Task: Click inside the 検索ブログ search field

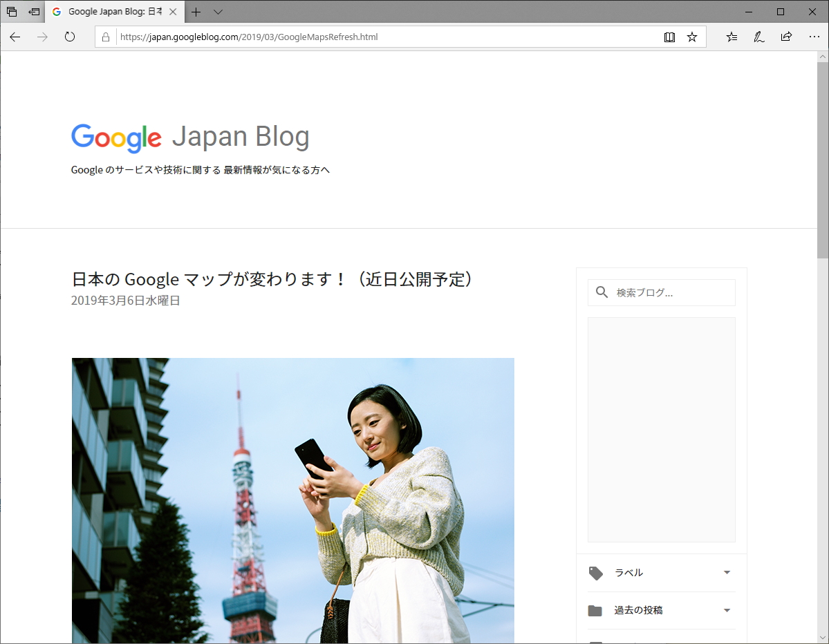Action: pos(664,292)
